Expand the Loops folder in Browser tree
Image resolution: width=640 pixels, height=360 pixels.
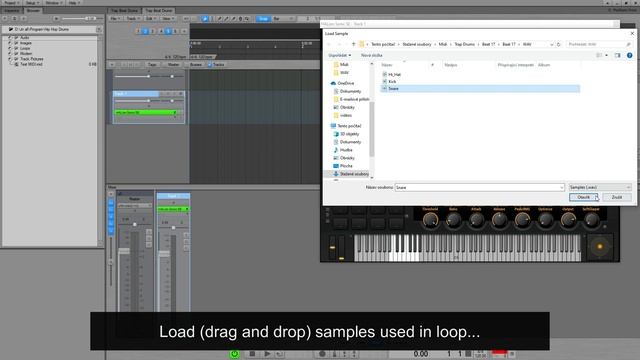(9, 48)
